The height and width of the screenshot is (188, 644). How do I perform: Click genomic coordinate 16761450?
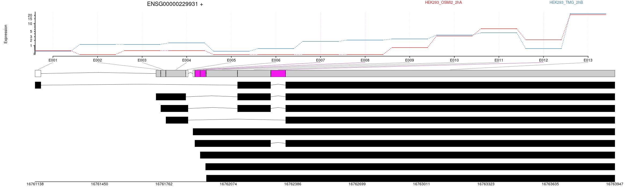click(100, 184)
